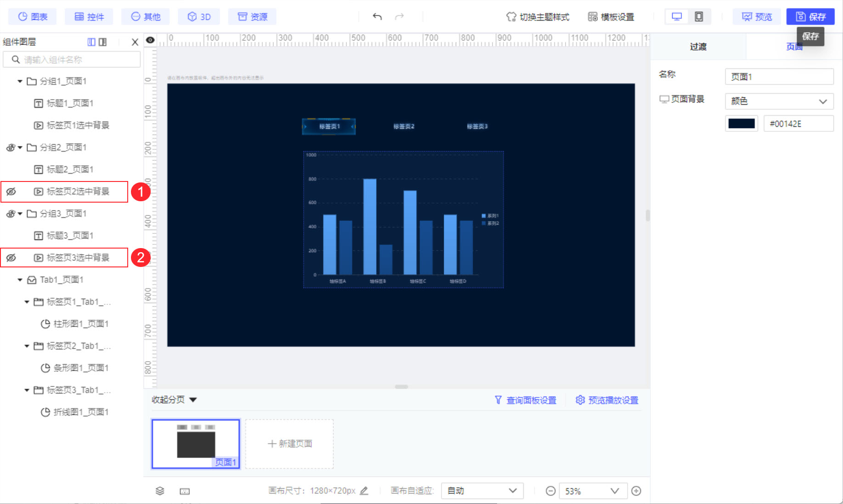Screen dimensions: 843x504
Task: Collapse the 分组3_页面1 group arrow
Action: click(20, 214)
